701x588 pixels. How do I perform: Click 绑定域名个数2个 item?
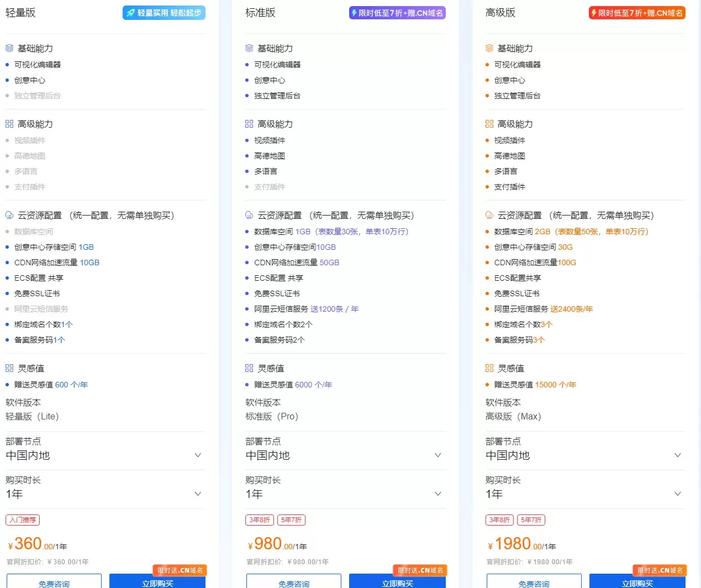[283, 324]
